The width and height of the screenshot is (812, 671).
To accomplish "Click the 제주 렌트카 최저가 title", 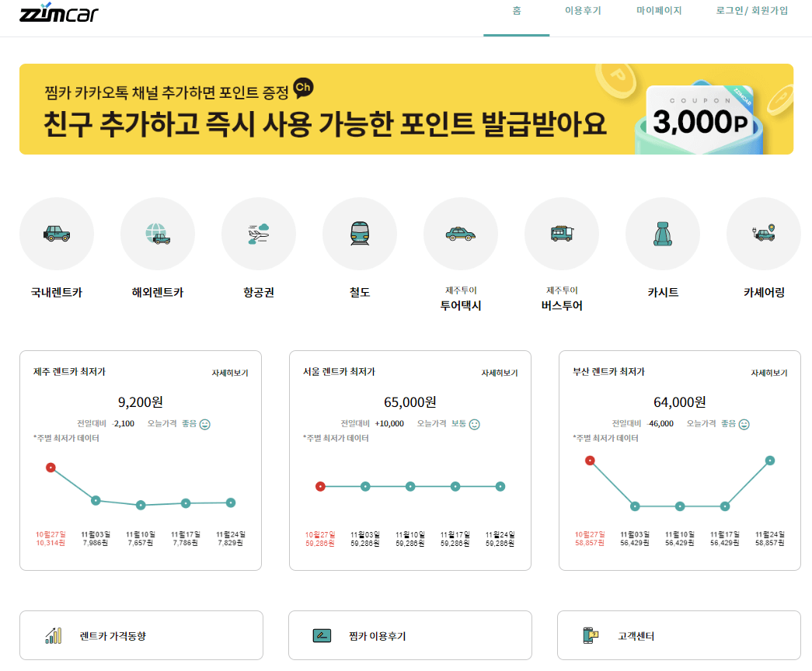I will [69, 372].
